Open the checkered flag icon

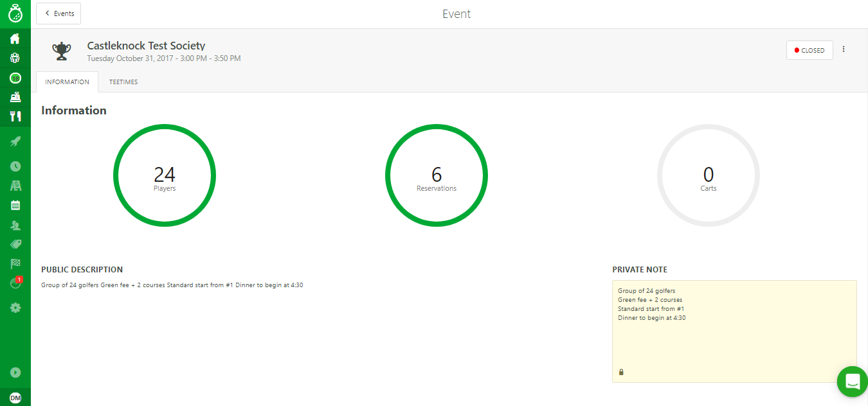(15, 263)
